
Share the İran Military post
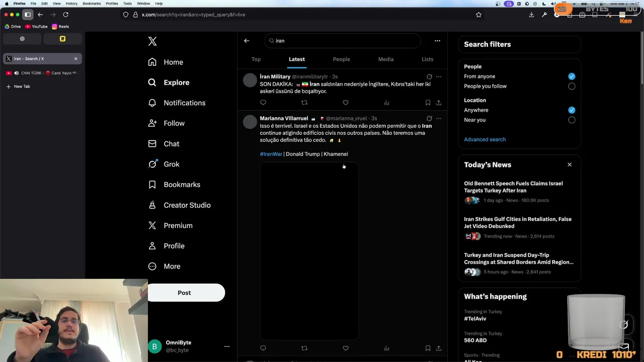(x=439, y=103)
